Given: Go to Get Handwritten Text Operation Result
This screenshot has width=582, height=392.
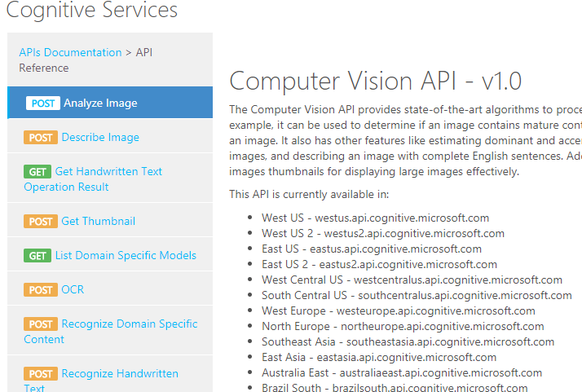Looking at the screenshot, I should tap(108, 172).
